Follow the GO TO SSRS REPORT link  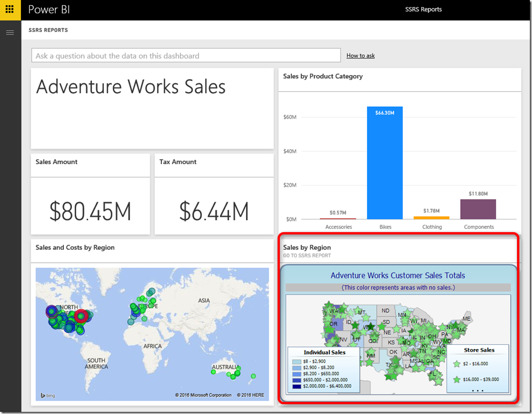tap(307, 256)
